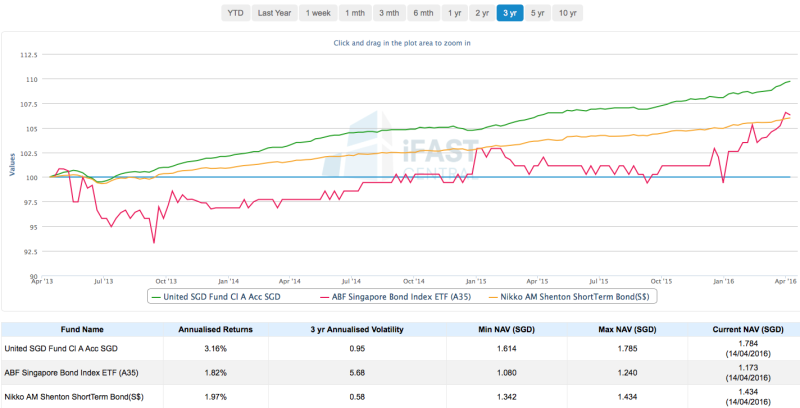Show the 10 yr performance range

567,13
